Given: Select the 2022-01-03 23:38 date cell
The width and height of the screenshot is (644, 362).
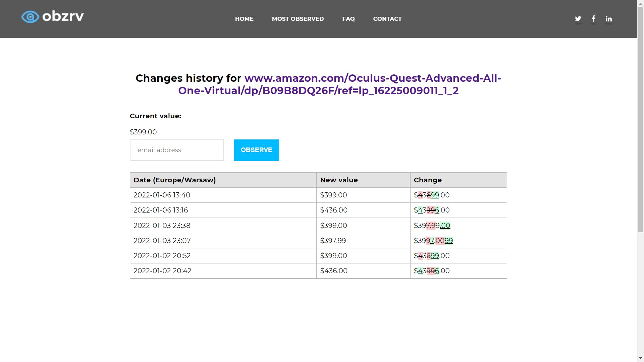Looking at the screenshot, I should pos(223,226).
